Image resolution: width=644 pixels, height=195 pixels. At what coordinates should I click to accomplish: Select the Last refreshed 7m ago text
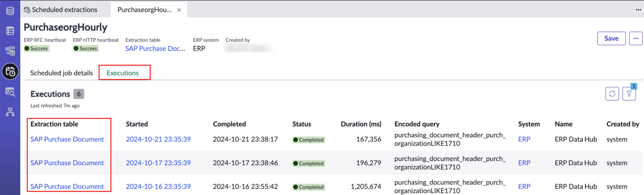point(55,106)
